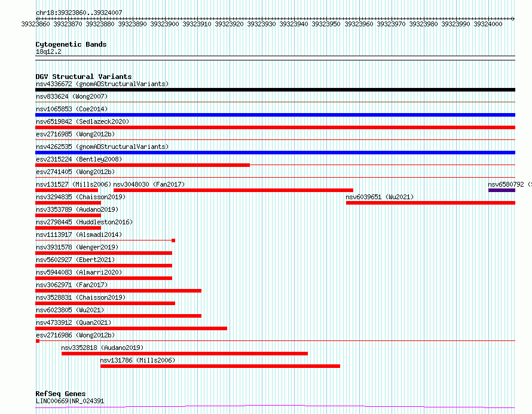Viewport: 532px width, 414px height.
Task: Click ruler position 39323900
Action: tap(164, 24)
